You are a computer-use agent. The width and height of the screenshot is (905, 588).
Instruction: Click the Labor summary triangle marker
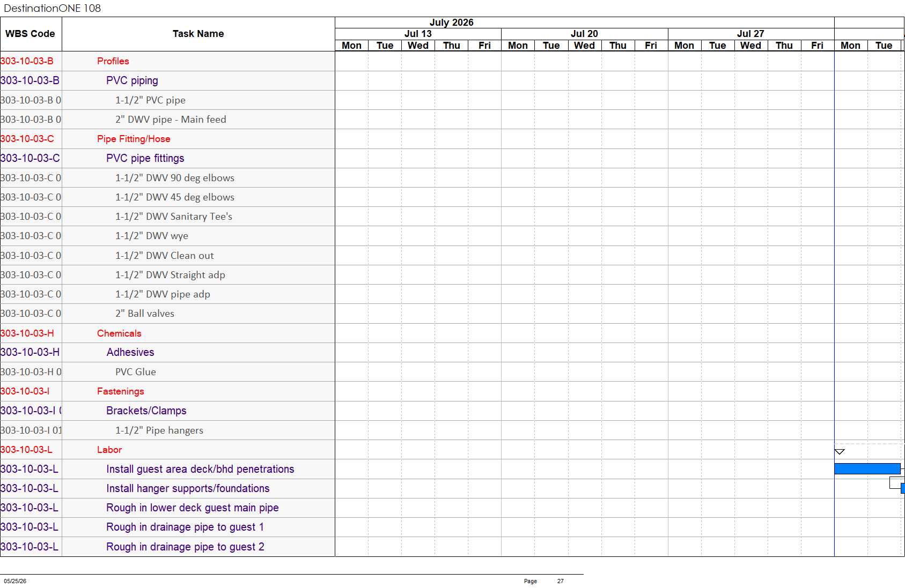coord(840,452)
